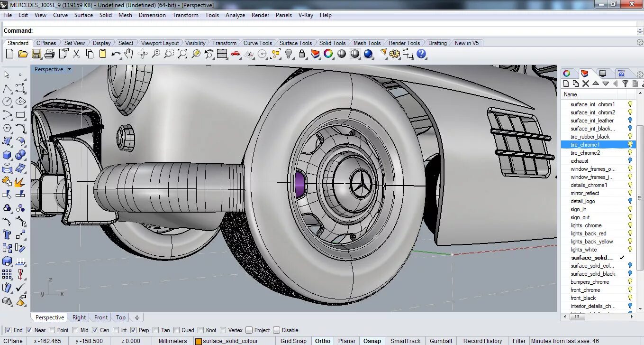
Task: Open Options with the gear icon
Action: pyautogui.click(x=395, y=54)
